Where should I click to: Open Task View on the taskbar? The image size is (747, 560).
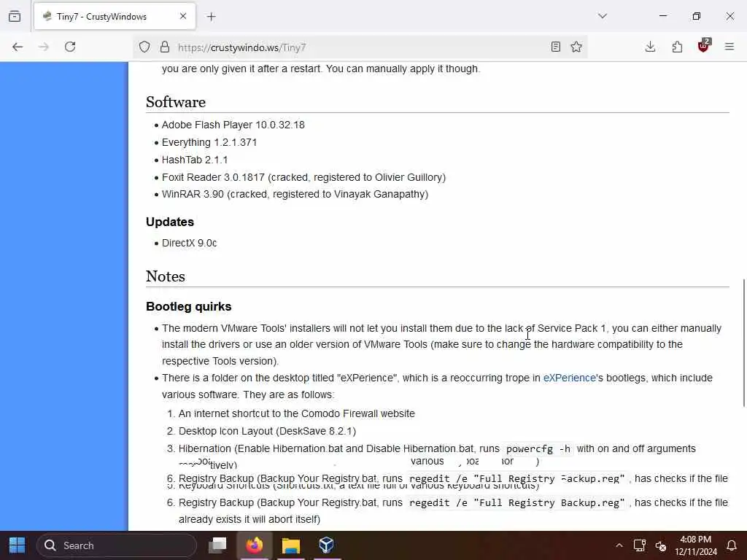tap(217, 545)
